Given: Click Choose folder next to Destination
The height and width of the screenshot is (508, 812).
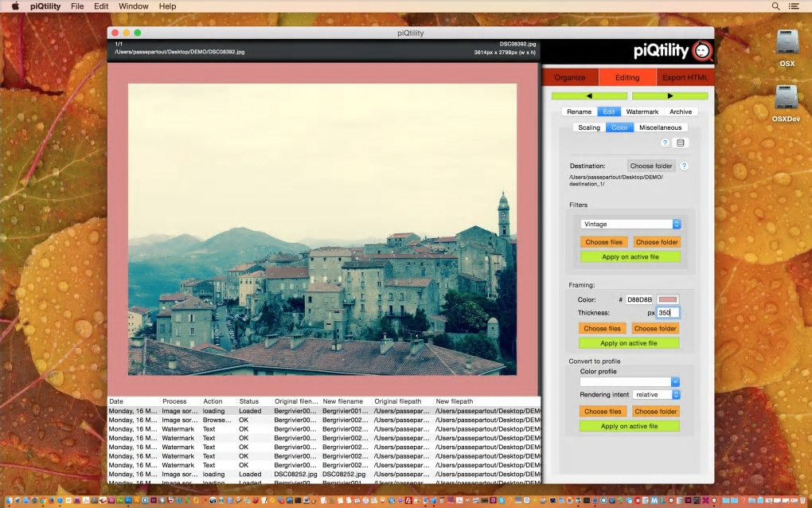Looking at the screenshot, I should (651, 166).
